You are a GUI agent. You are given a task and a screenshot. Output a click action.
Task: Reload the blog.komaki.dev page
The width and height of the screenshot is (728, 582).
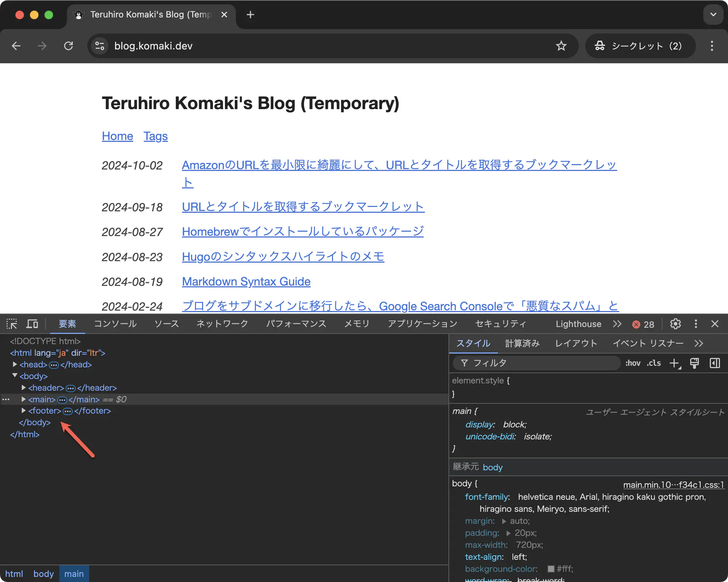point(68,46)
